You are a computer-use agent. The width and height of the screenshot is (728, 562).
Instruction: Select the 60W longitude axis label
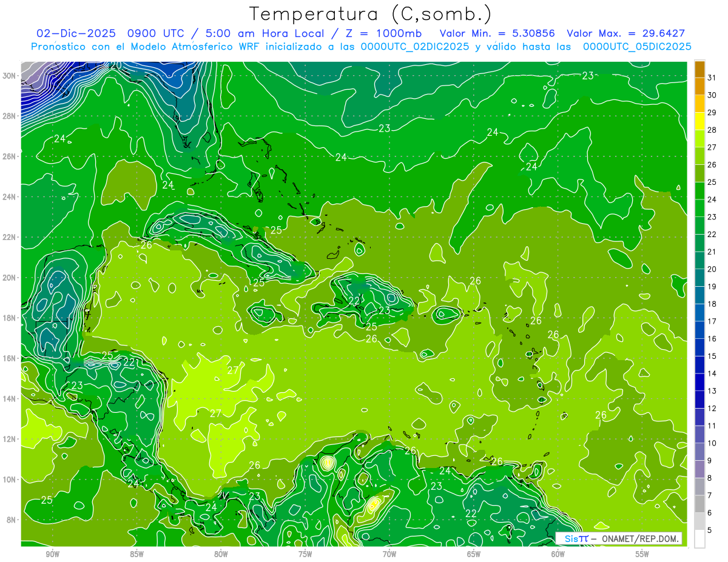(558, 554)
